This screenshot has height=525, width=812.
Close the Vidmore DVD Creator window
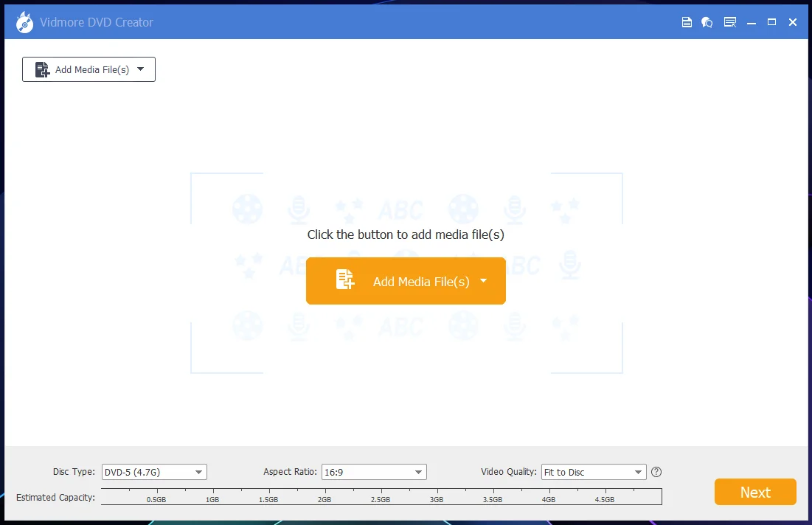(x=792, y=22)
